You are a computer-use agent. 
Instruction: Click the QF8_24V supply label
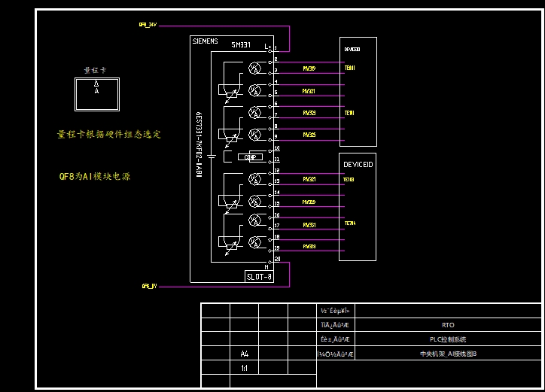(148, 25)
